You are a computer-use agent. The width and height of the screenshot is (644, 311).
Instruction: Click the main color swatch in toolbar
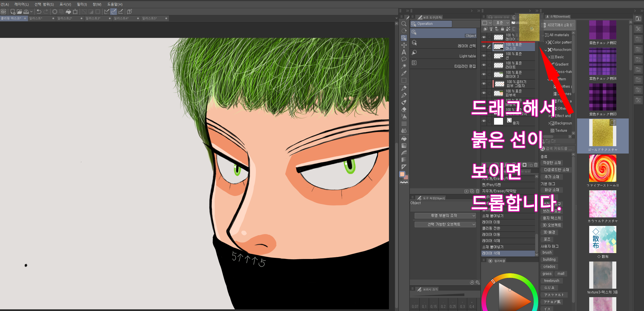coord(402,174)
